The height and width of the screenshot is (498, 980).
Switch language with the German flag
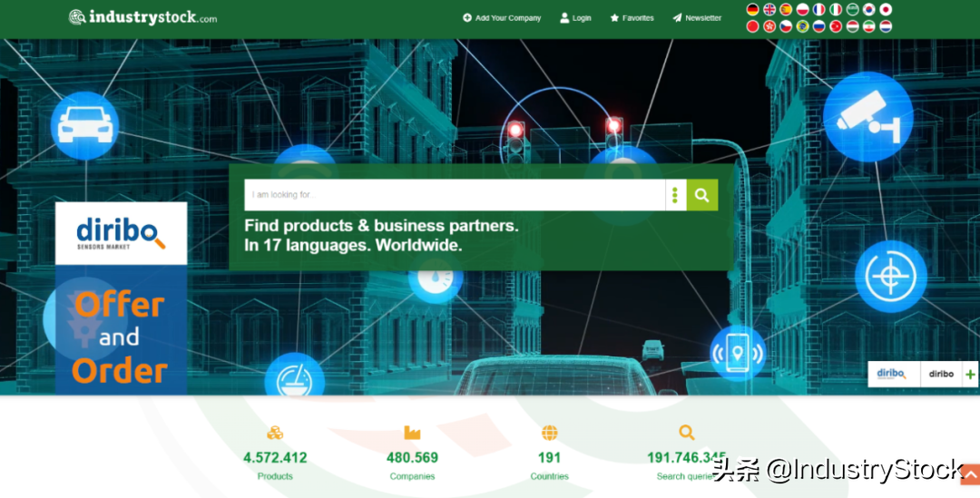[x=753, y=9]
